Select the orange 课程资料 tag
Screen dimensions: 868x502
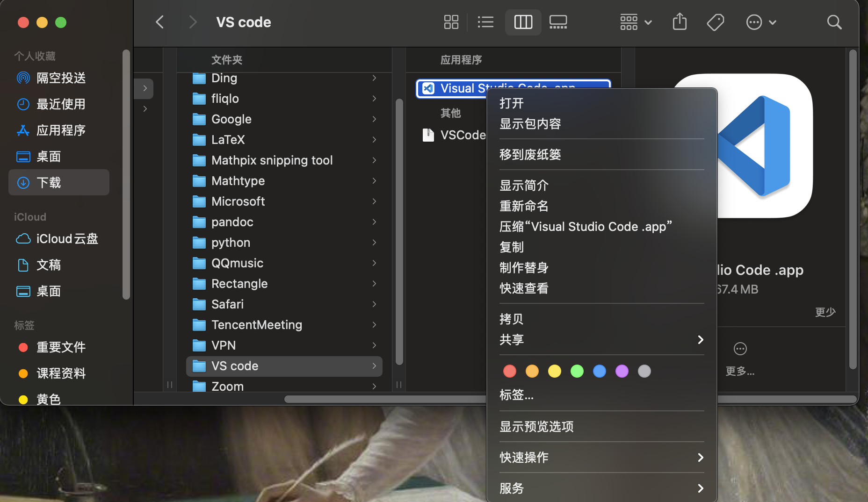[59, 373]
